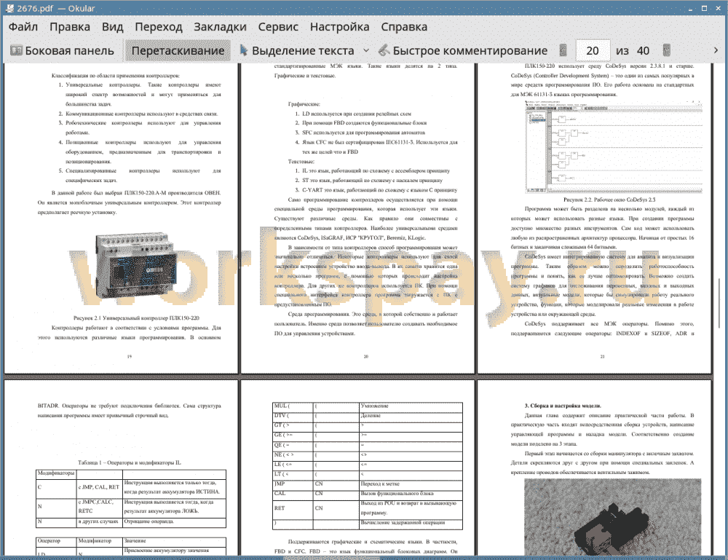Click the 'CAL' table cell
The height and width of the screenshot is (560, 728).
(293, 494)
